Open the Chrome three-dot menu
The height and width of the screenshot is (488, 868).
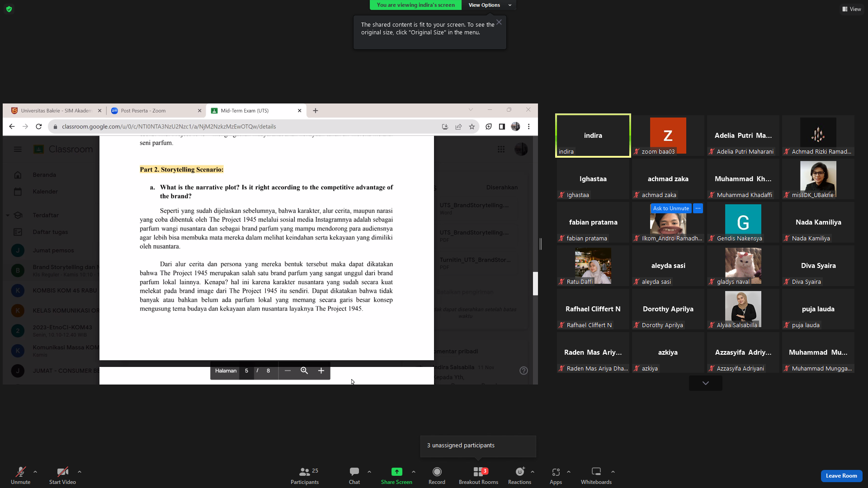click(x=529, y=127)
